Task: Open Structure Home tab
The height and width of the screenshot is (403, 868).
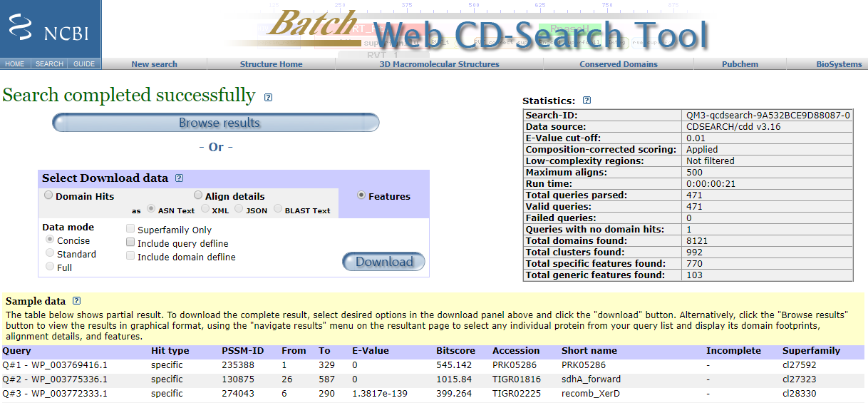Action: pos(271,64)
